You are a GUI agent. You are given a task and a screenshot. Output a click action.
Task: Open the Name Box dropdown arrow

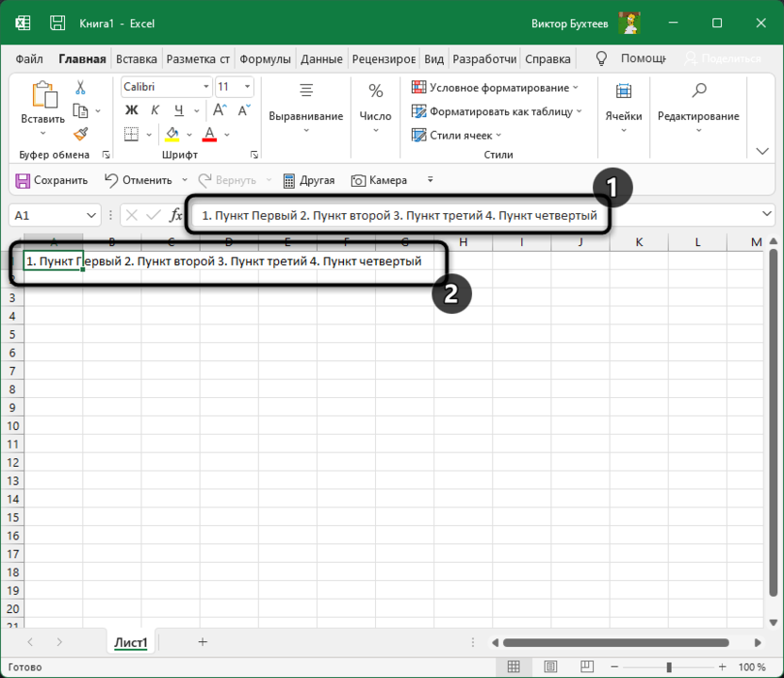(x=91, y=215)
